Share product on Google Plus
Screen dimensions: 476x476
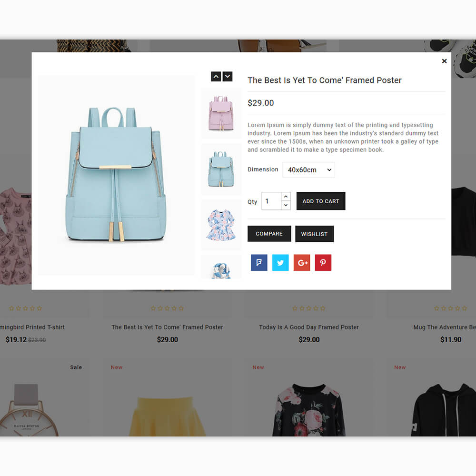pyautogui.click(x=302, y=263)
